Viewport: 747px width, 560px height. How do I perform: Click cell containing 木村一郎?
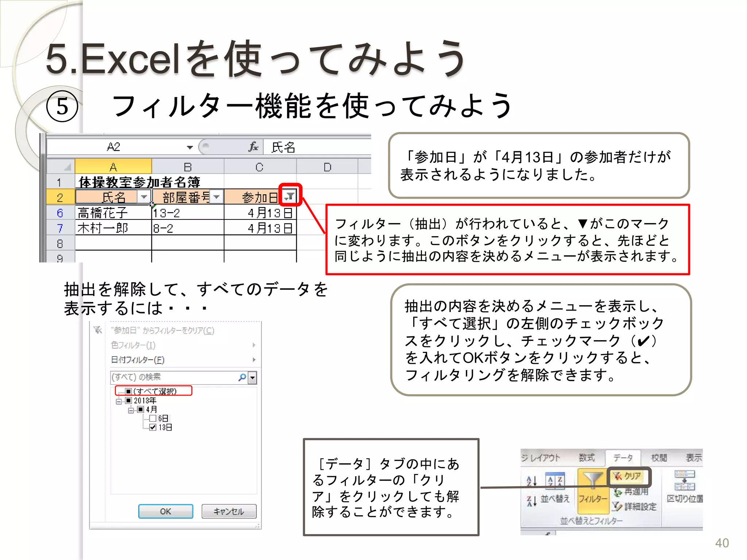pos(113,228)
